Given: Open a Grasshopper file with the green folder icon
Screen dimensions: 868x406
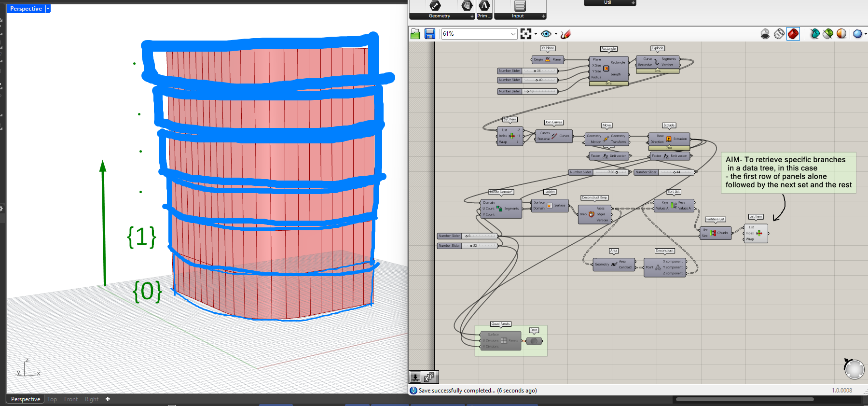Looking at the screenshot, I should [415, 34].
